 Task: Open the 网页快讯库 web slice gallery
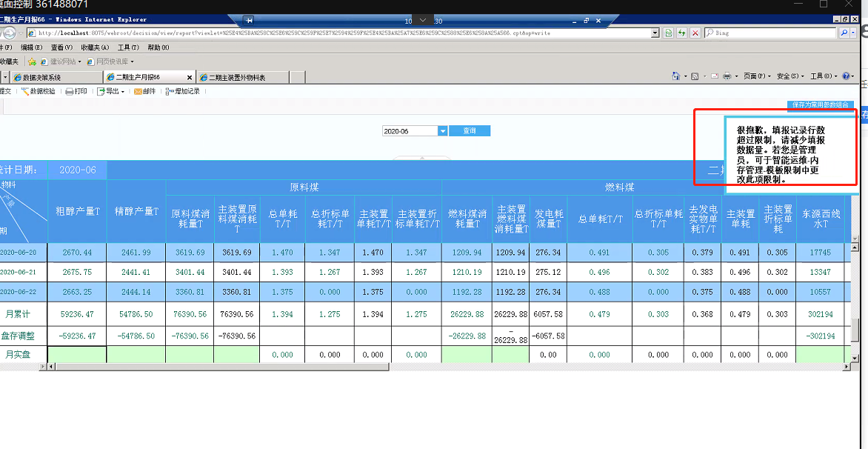(110, 61)
